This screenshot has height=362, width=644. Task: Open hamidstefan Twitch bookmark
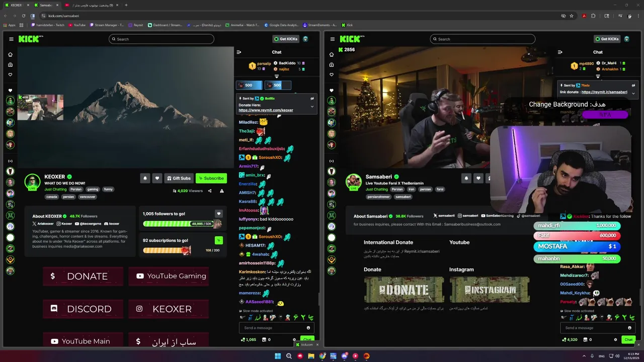(48, 25)
